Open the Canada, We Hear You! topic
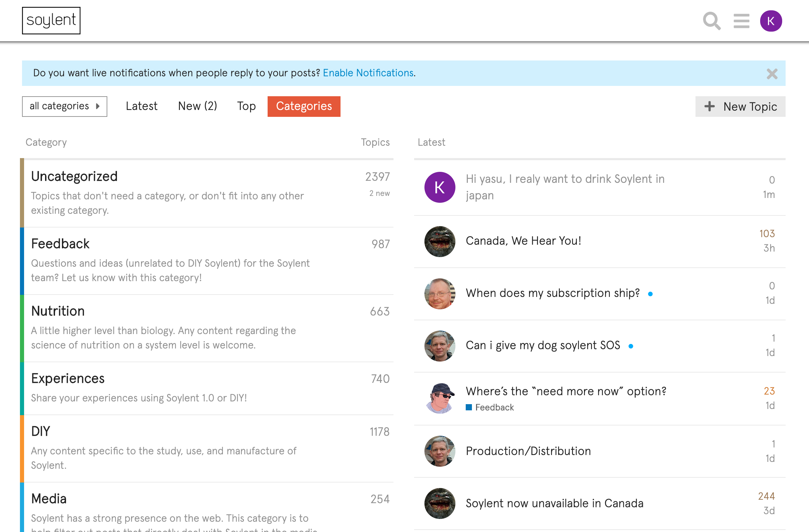809x532 pixels. pos(524,241)
